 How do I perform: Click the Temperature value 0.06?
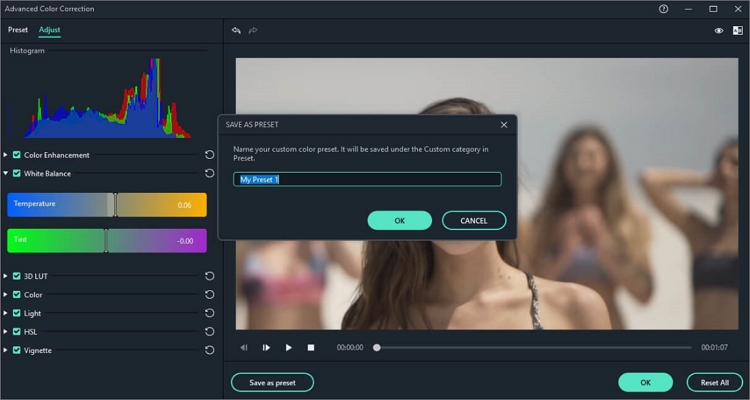coord(184,205)
